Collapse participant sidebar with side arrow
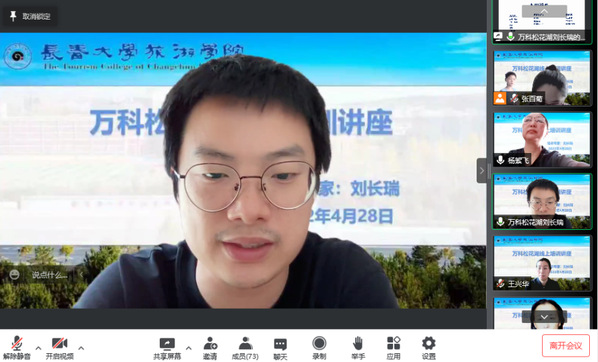 [x=482, y=171]
